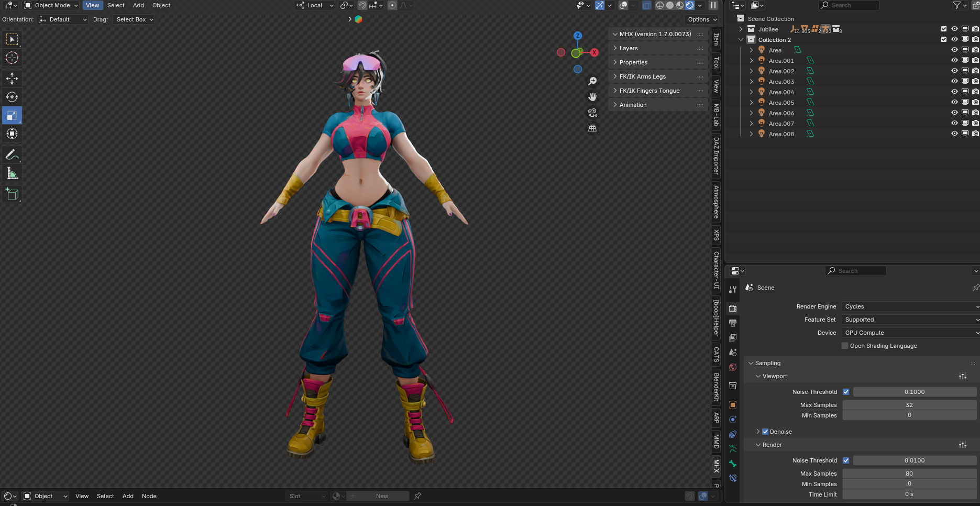Select the Select Box tool in the toolbar
The height and width of the screenshot is (506, 980).
[x=12, y=39]
